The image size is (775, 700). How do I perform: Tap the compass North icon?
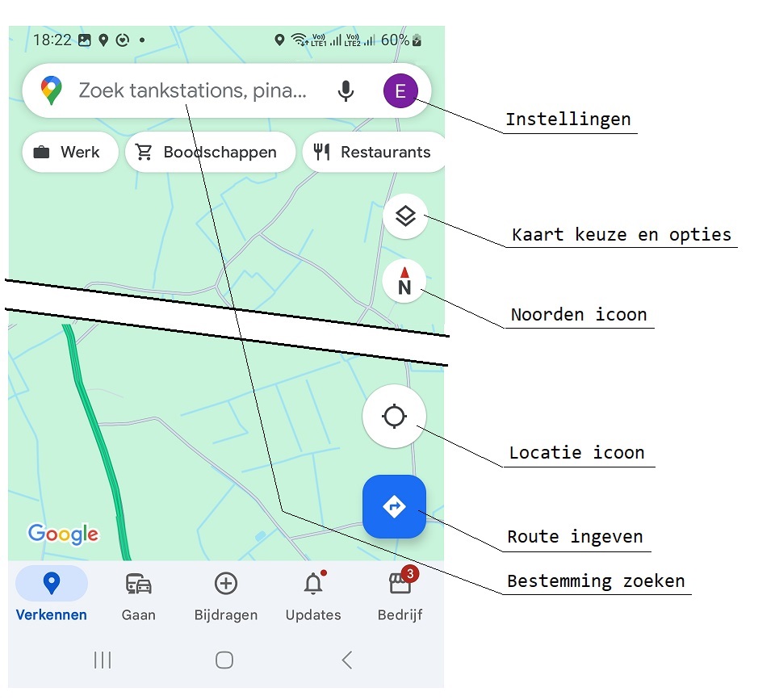[403, 281]
